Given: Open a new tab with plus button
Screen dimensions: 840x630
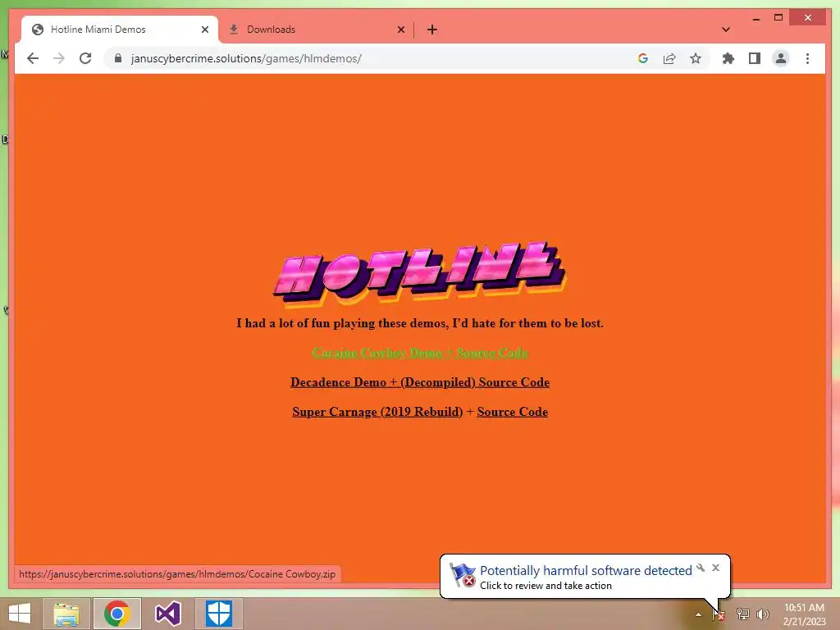Looking at the screenshot, I should tap(432, 30).
